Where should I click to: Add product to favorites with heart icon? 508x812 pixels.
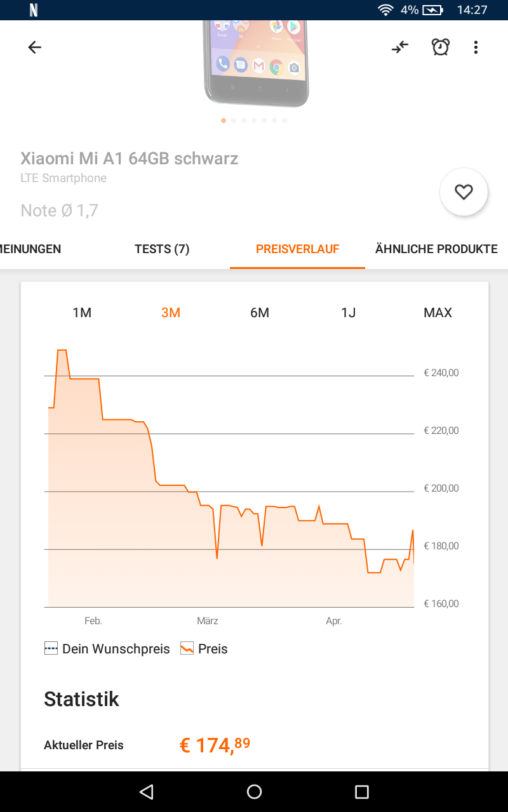tap(464, 192)
